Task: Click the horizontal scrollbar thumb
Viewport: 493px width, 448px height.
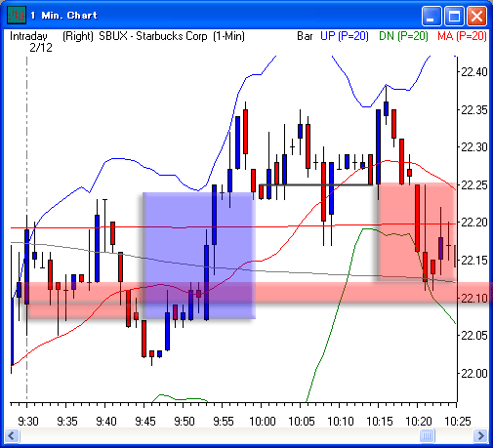Action: (428, 435)
